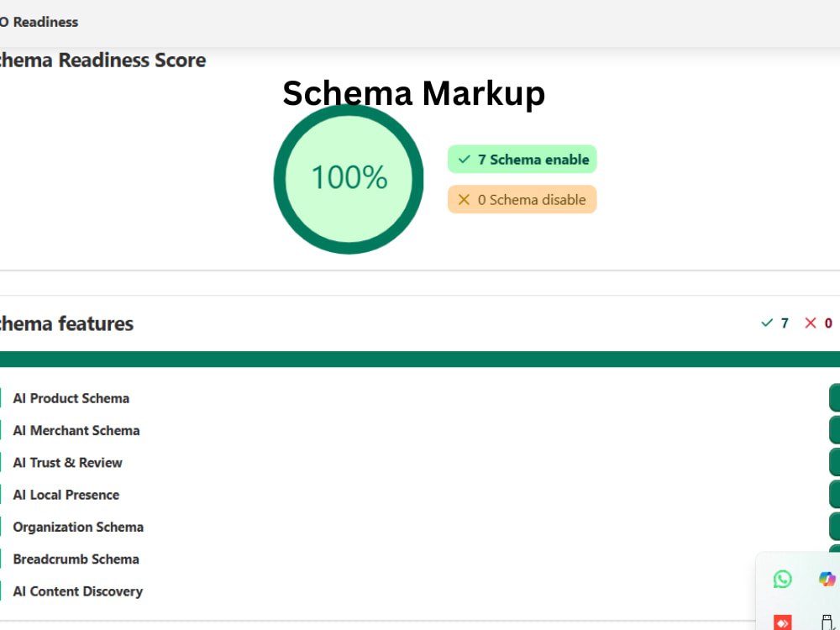Click the X icon in 0 Schema disable badge
Viewport: 840px width, 630px height.
pyautogui.click(x=464, y=200)
